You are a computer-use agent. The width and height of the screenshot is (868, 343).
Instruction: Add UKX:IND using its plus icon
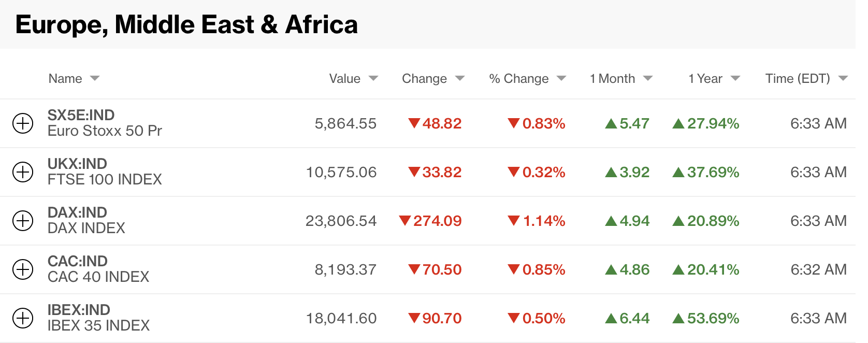(x=23, y=172)
